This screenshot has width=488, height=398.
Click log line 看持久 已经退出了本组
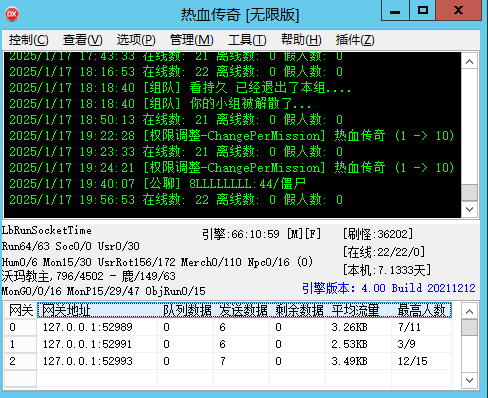(180, 88)
